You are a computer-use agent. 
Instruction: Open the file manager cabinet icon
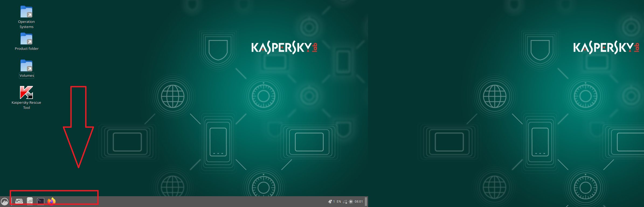[30, 201]
